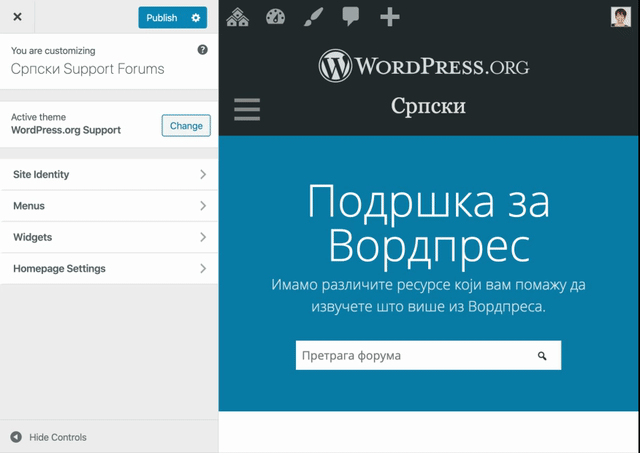Viewport: 640px width, 453px height.
Task: Open the hamburger navigation menu
Action: point(246,109)
